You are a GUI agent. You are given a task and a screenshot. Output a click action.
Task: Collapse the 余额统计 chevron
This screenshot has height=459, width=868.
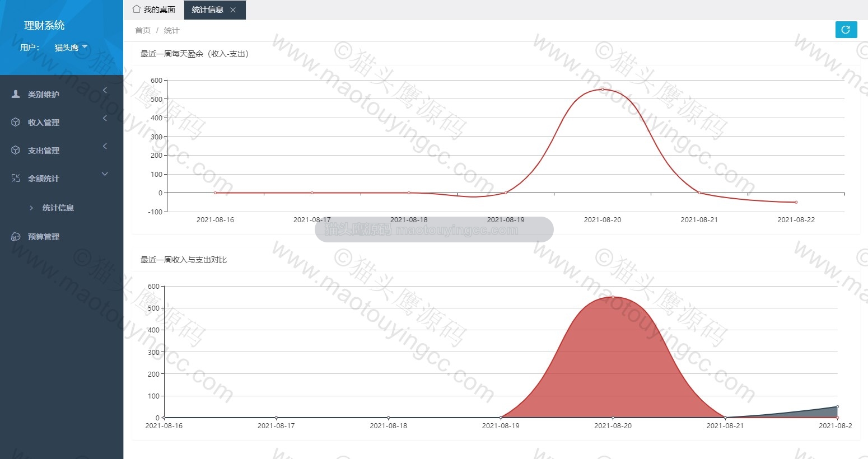(x=105, y=174)
